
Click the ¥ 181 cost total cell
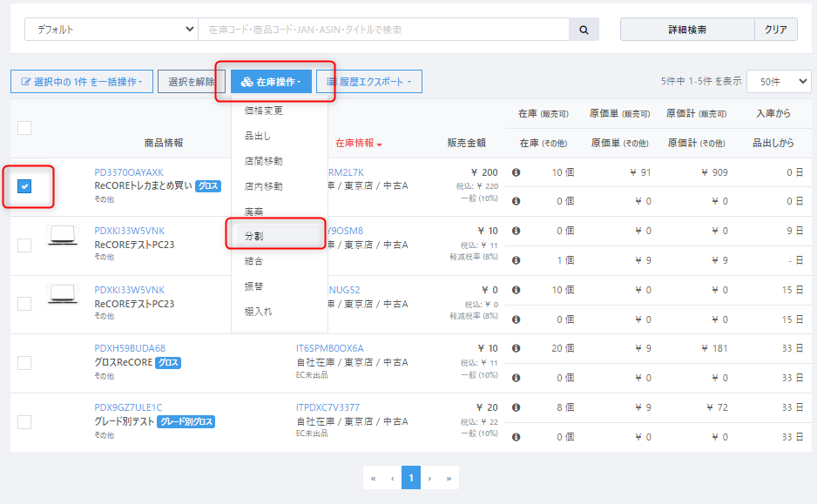pyautogui.click(x=714, y=348)
